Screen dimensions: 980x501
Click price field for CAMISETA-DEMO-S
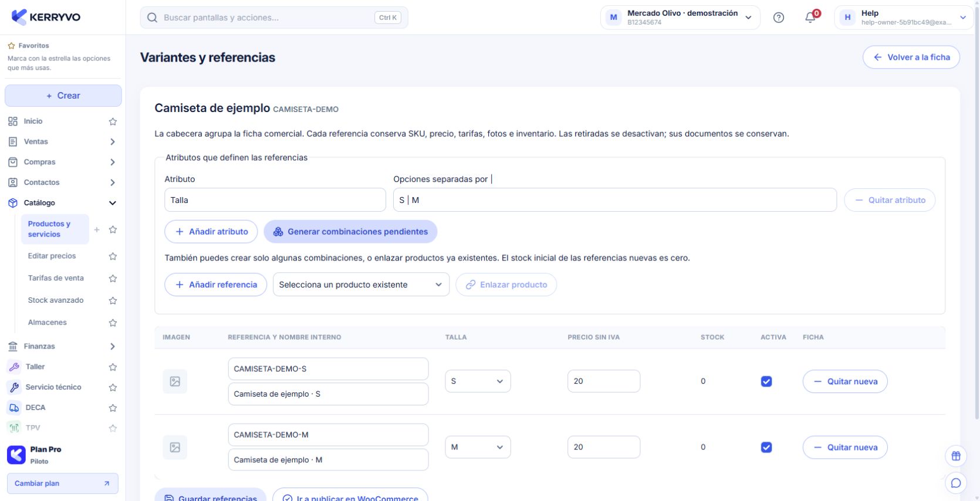coord(604,381)
